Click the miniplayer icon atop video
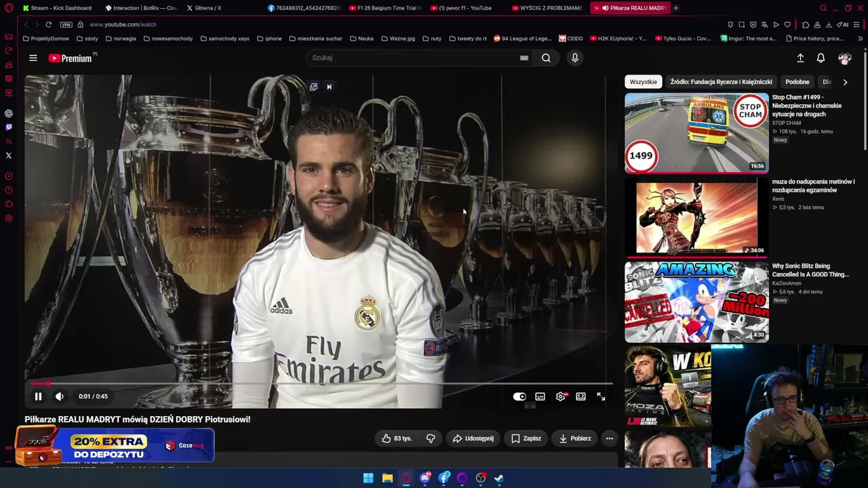Image resolution: width=868 pixels, height=488 pixels. pyautogui.click(x=313, y=87)
